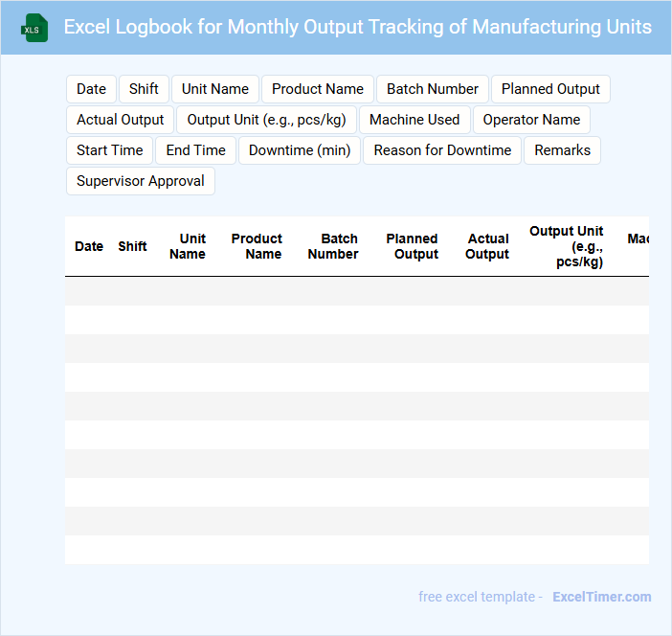Click the Batch Number column header
Viewport: 672px width, 636px height.
(x=333, y=246)
